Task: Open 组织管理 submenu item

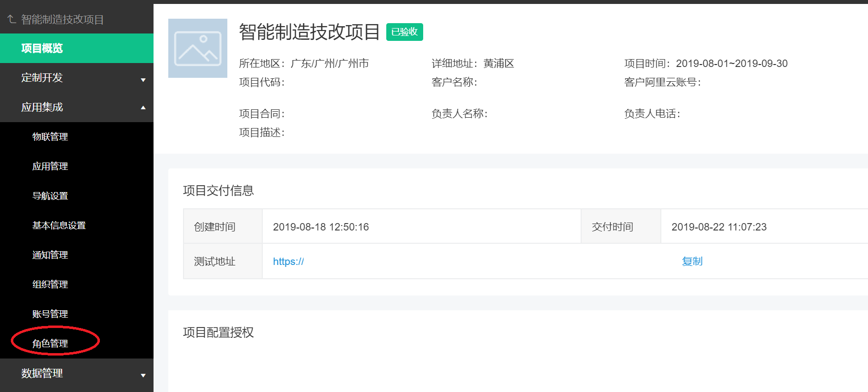Action: pos(50,285)
